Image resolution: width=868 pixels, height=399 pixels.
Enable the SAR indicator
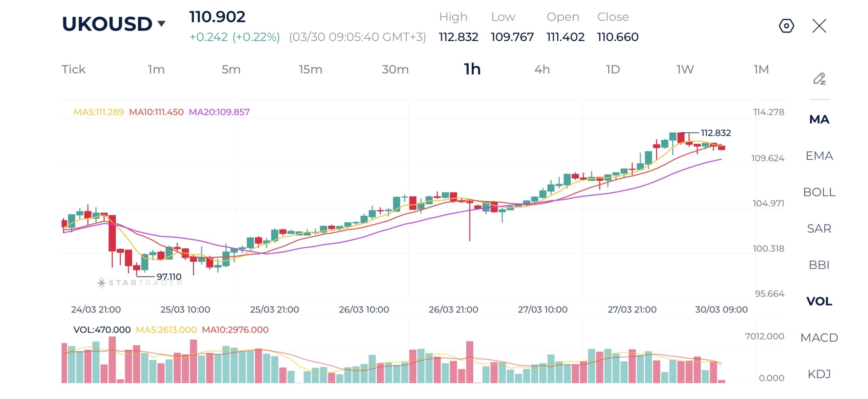819,228
